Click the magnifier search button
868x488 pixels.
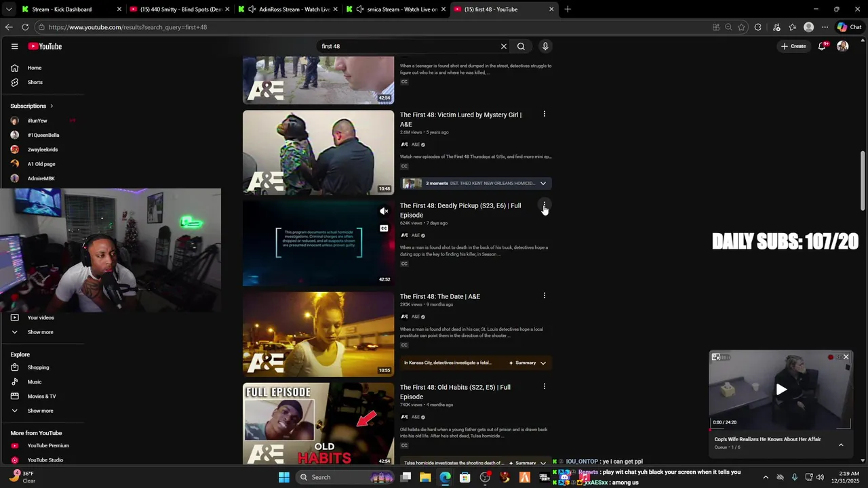click(x=521, y=46)
